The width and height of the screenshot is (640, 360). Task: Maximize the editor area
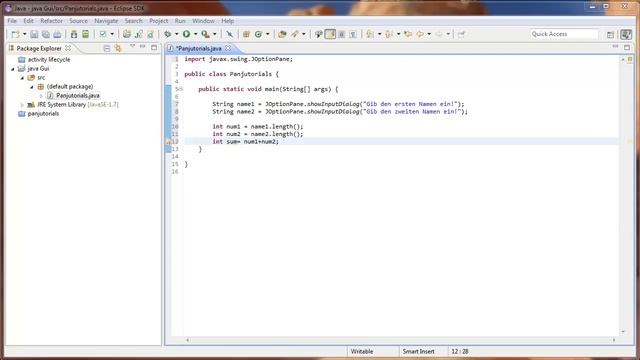coord(627,47)
